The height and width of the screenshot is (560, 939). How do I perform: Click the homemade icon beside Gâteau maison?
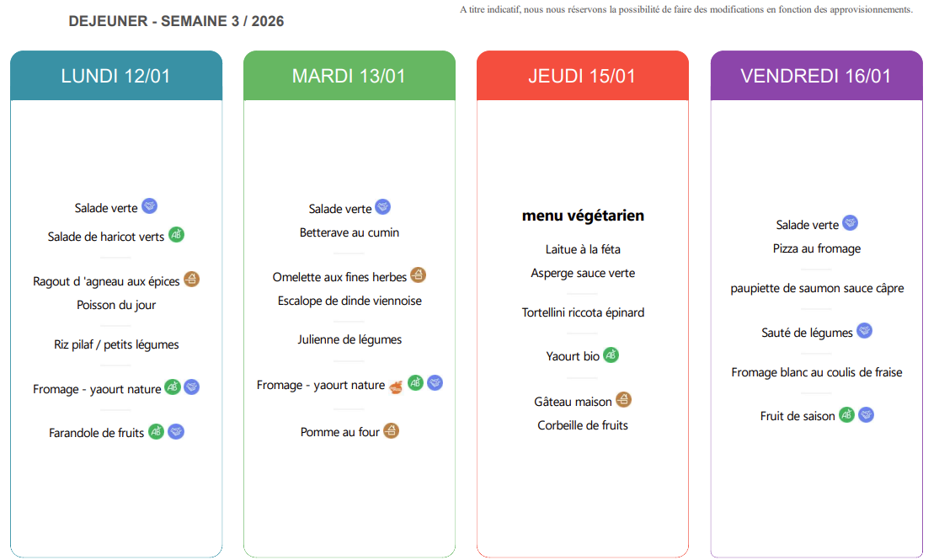pyautogui.click(x=623, y=400)
